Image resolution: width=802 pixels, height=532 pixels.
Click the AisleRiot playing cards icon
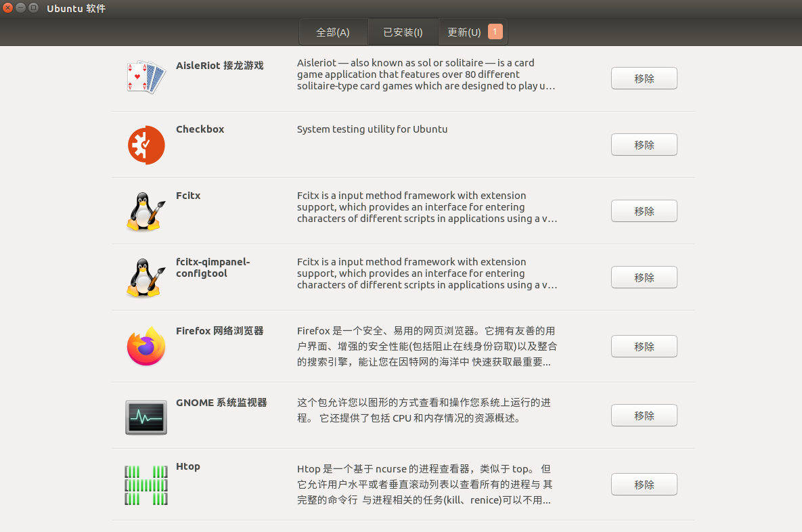coord(146,77)
